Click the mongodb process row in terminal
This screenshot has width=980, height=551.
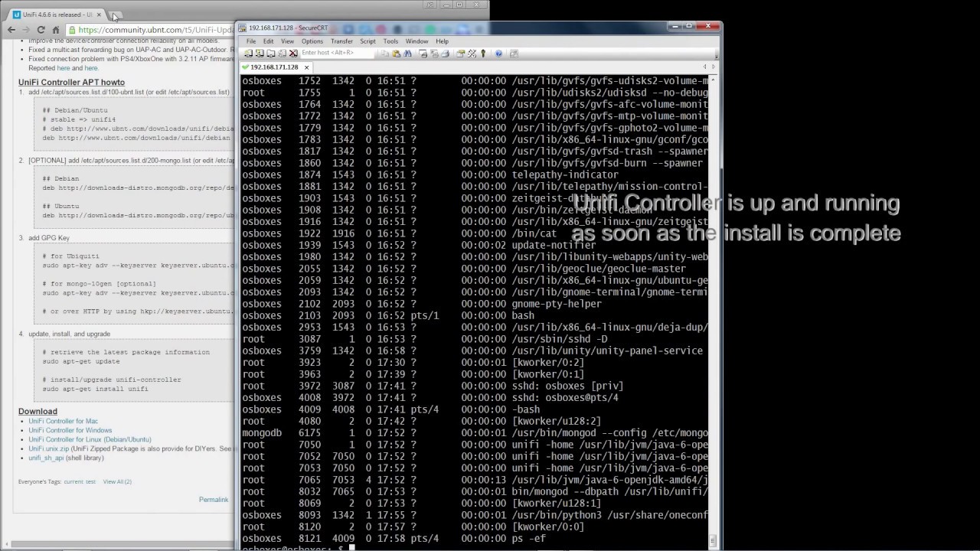pyautogui.click(x=475, y=433)
